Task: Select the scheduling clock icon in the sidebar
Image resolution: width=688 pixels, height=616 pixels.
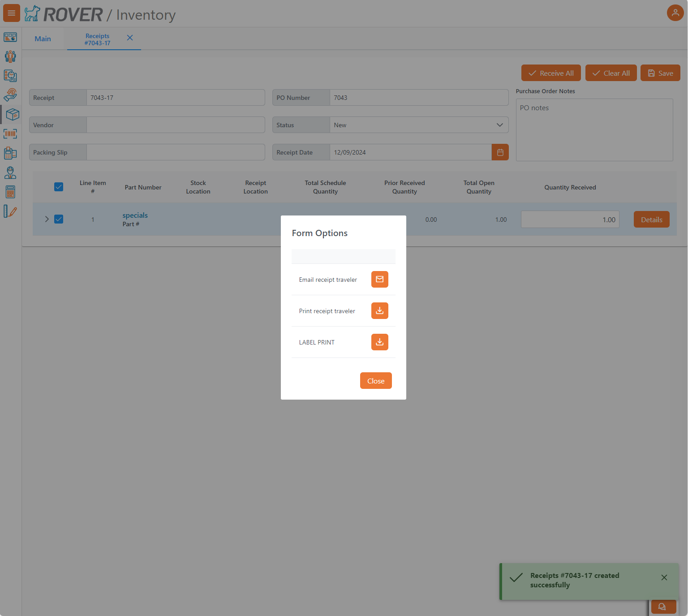Action: [x=10, y=76]
